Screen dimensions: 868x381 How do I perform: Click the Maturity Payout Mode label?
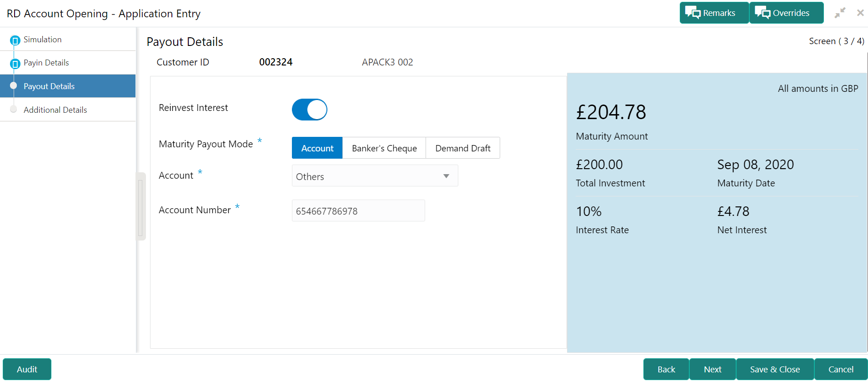(x=206, y=144)
